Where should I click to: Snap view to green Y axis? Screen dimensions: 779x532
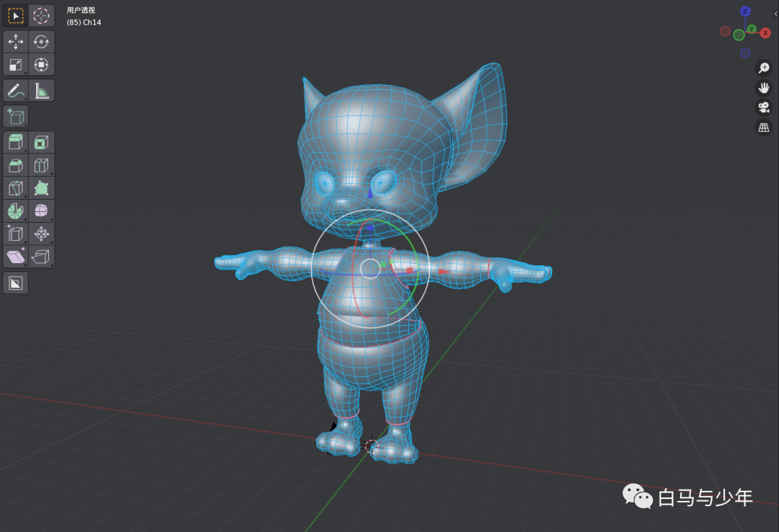(x=752, y=30)
